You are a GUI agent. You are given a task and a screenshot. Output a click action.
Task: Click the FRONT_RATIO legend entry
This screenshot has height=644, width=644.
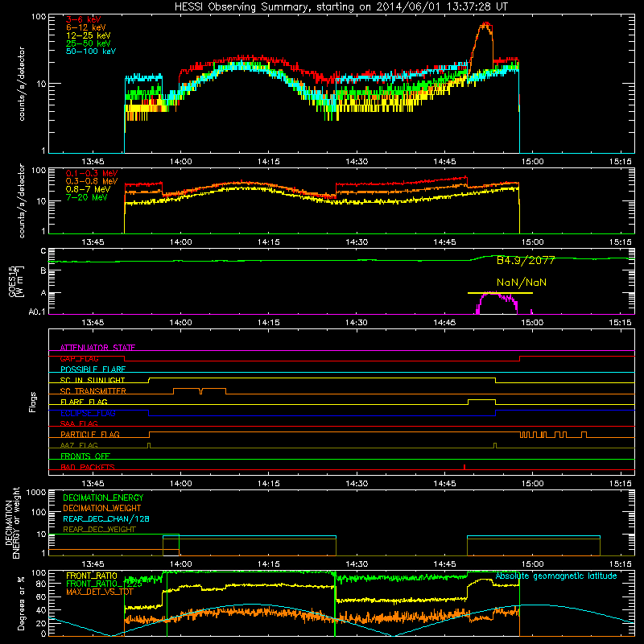[x=92, y=576]
